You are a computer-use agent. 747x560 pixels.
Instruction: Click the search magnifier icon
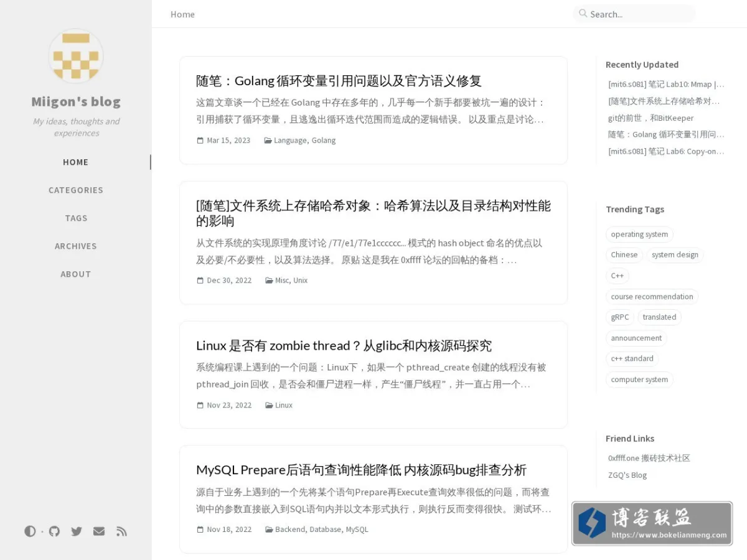tap(583, 13)
